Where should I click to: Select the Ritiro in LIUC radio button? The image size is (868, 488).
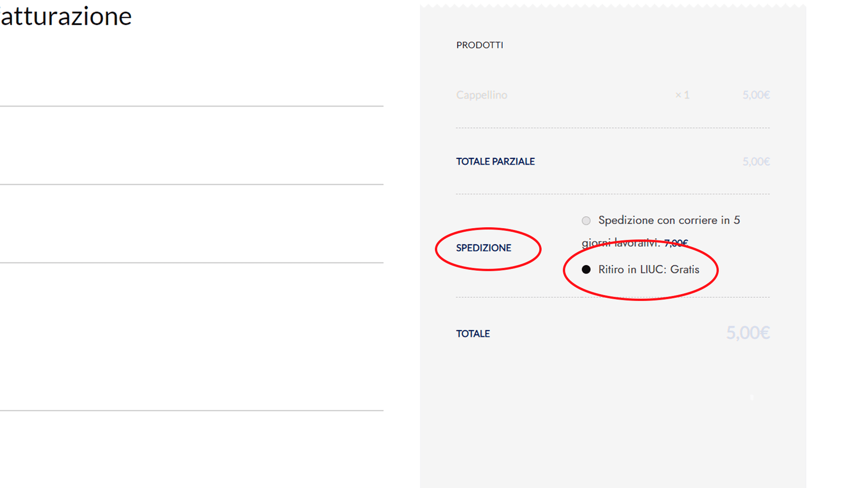(x=586, y=270)
